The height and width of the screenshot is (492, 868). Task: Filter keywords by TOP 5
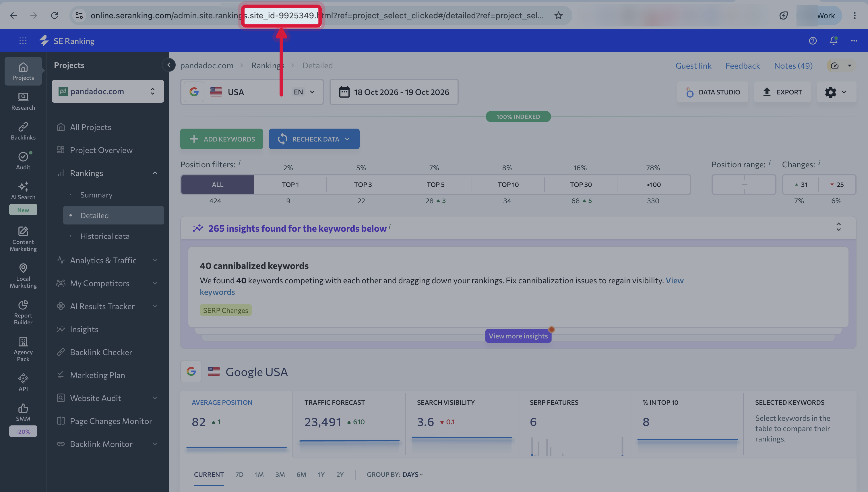(435, 185)
